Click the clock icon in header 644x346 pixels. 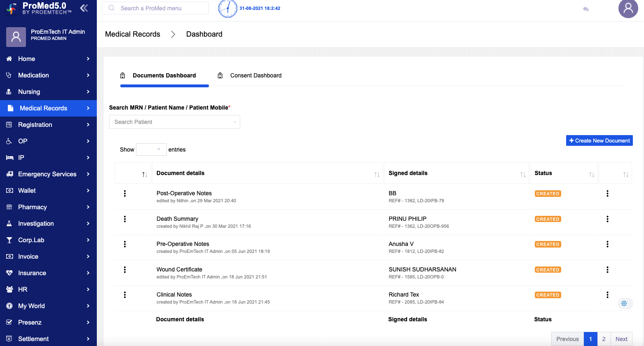(x=227, y=8)
